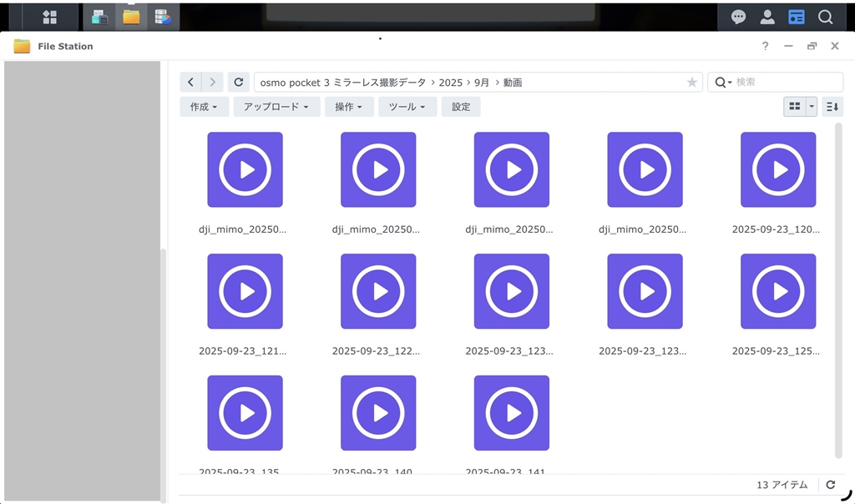Switch the file view mode display

point(792,107)
